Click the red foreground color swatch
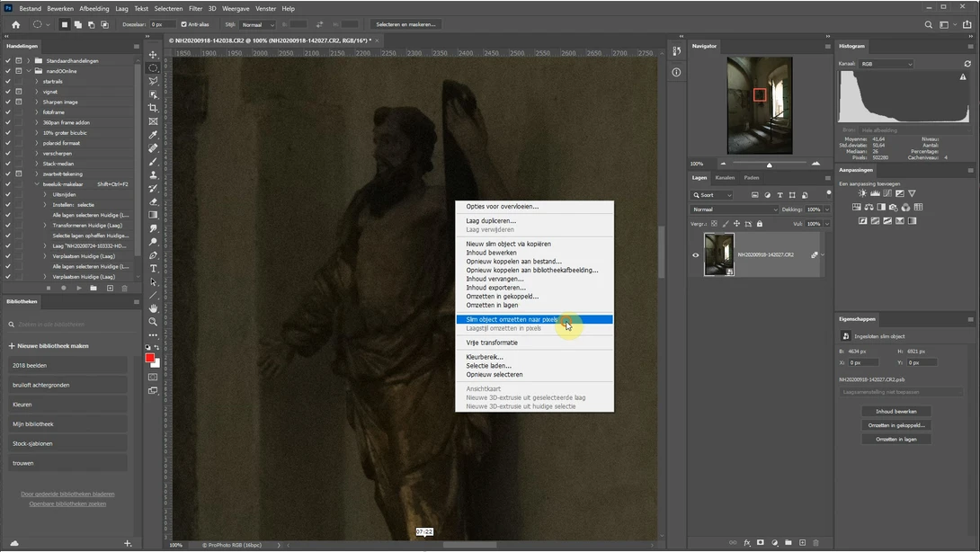The height and width of the screenshot is (552, 980). pyautogui.click(x=149, y=358)
